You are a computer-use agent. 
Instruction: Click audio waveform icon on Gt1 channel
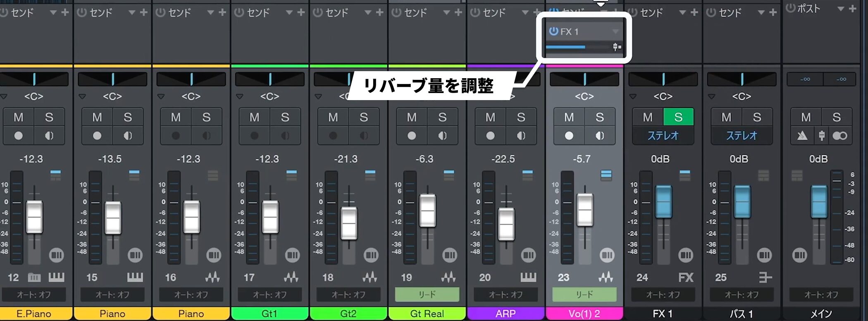291,278
